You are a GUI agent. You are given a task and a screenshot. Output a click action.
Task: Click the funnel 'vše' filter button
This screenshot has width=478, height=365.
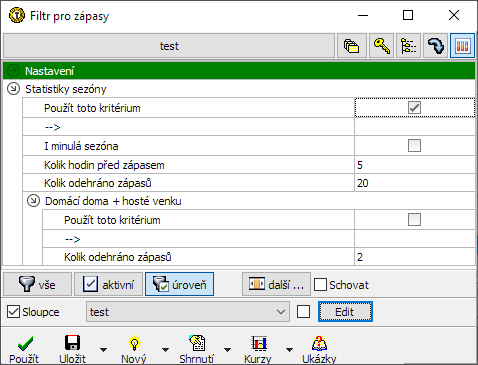37,284
